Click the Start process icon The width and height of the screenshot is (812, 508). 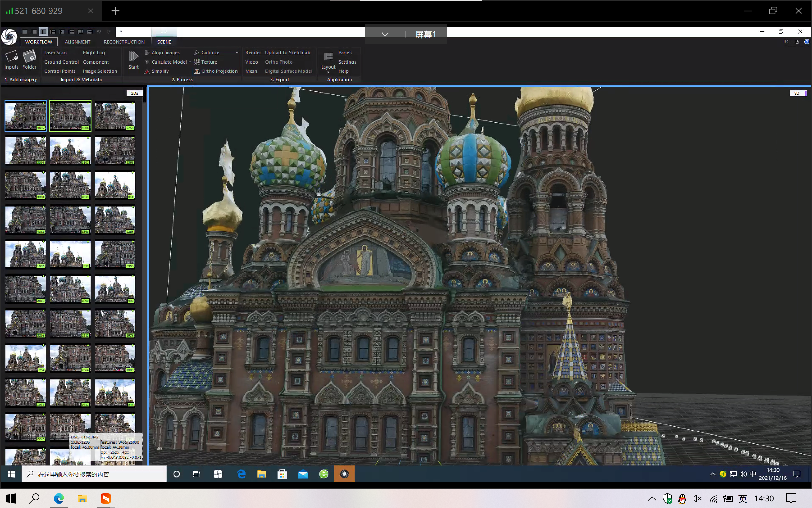pyautogui.click(x=134, y=57)
